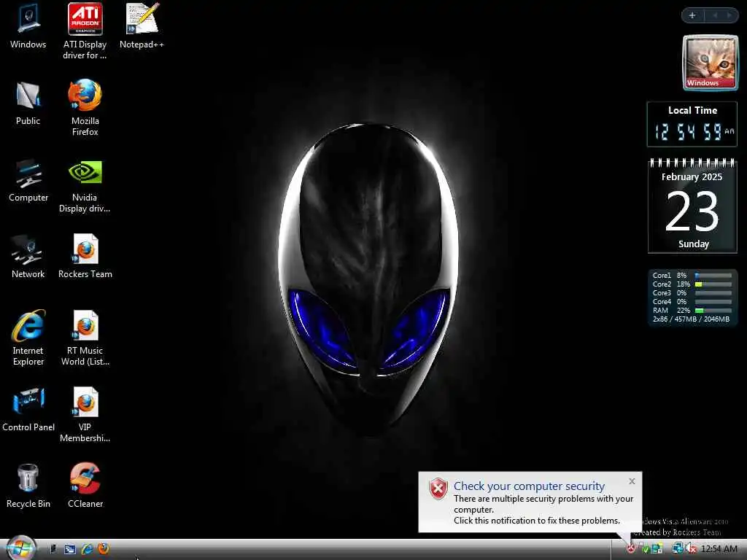Click the green checkmark tray icon
Image resolution: width=747 pixels, height=560 pixels.
(644, 548)
